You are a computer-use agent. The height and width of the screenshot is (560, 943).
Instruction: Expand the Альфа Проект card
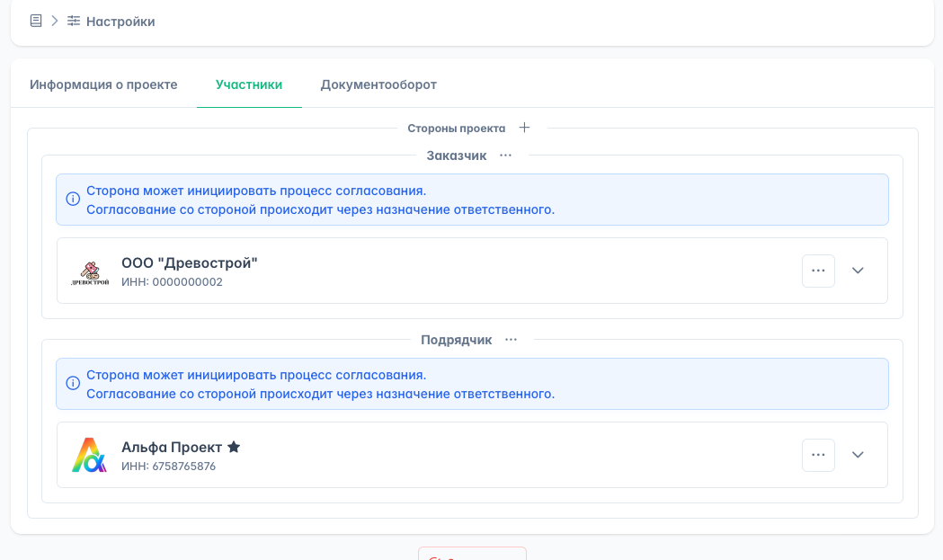point(858,455)
